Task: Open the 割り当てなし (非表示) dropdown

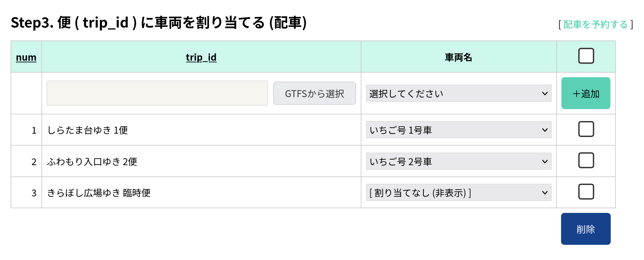Action: click(458, 192)
